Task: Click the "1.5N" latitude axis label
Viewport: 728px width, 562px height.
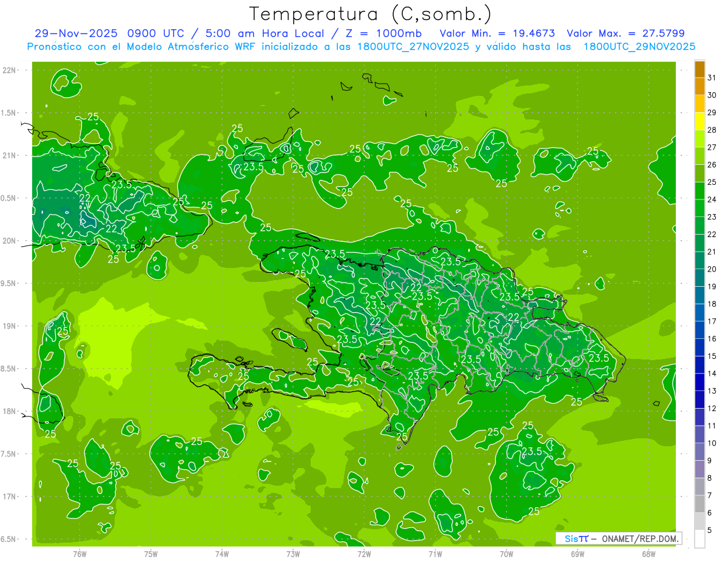Action: coord(9,113)
